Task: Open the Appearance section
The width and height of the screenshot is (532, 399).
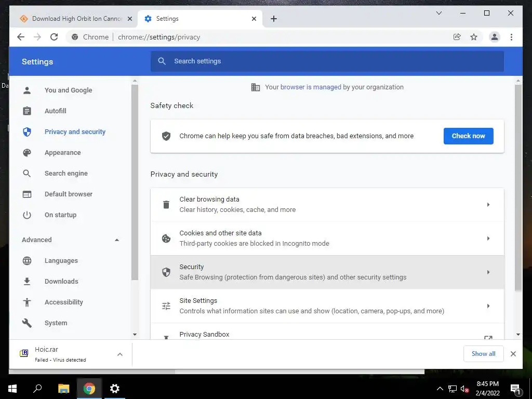Action: 62,153
